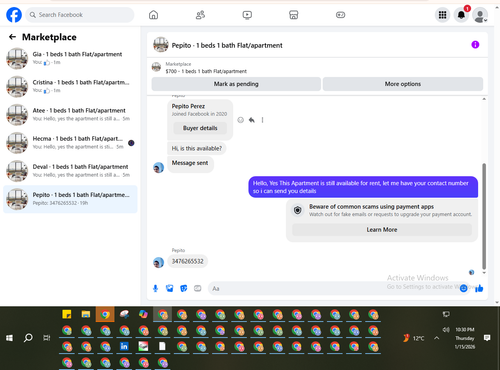Open the $700 listing link in header
This screenshot has height=370, width=500.
[x=206, y=71]
